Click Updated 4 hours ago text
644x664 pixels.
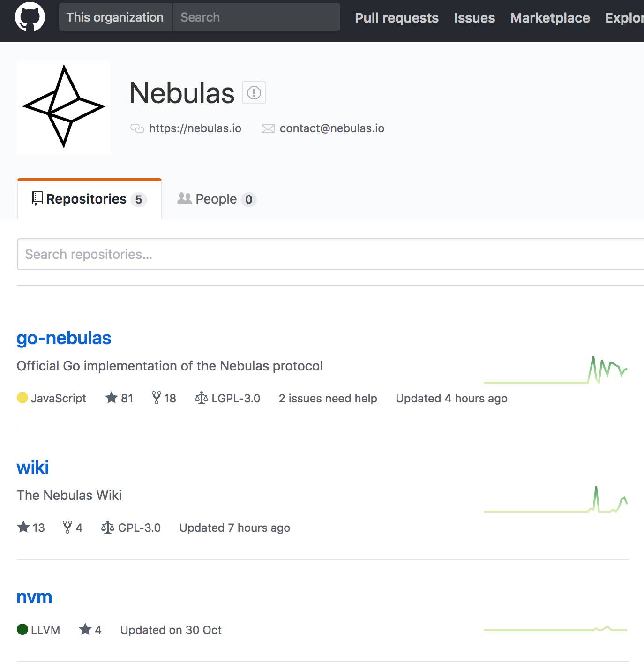point(451,398)
